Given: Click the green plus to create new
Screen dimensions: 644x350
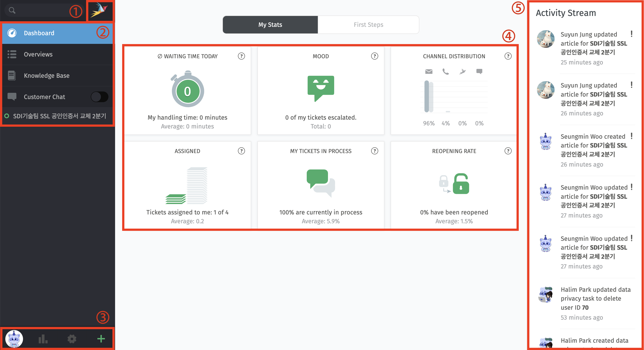Looking at the screenshot, I should pyautogui.click(x=101, y=338).
